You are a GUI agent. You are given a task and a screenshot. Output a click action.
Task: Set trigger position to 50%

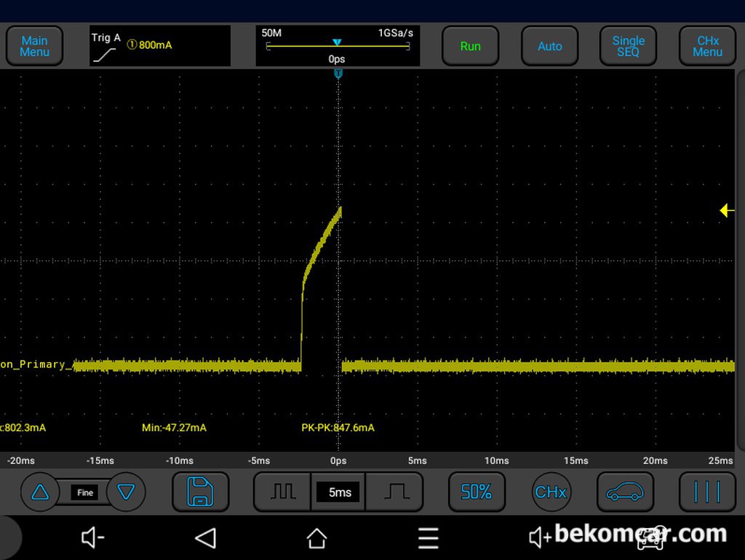tap(477, 492)
